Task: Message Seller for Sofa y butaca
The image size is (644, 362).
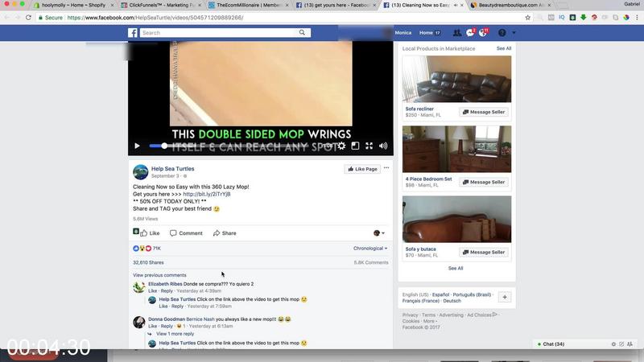Action: 484,253
